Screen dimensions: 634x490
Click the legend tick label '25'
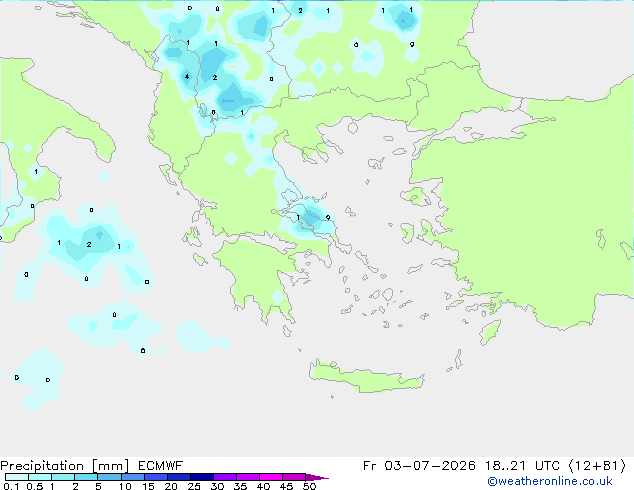194,486
